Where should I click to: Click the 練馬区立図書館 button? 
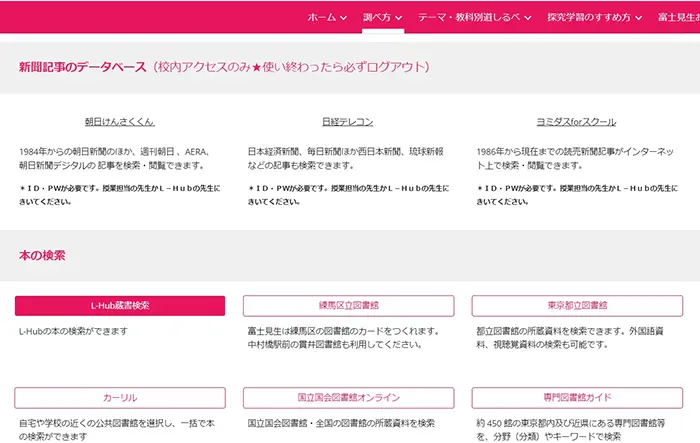[349, 306]
